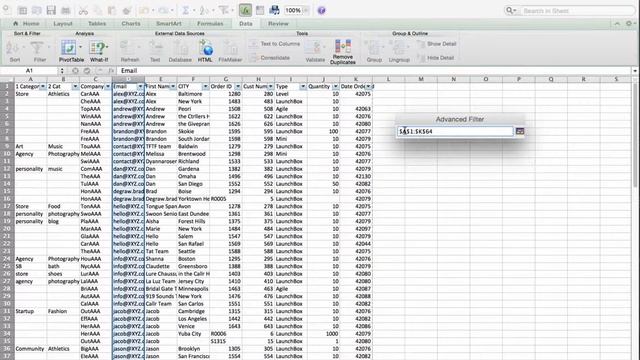
Task: Click the Toolbox icon next to Formula Builder
Action: [260, 11]
